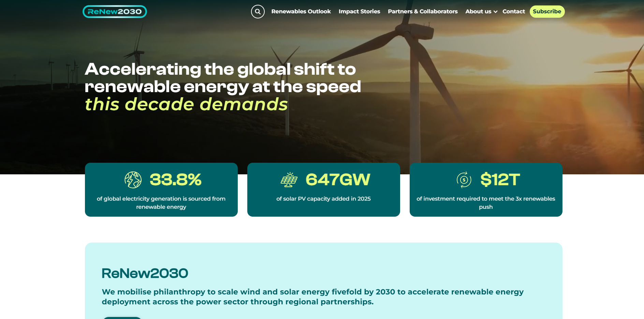644x319 pixels.
Task: Click the $12T statistic value
Action: pos(500,180)
